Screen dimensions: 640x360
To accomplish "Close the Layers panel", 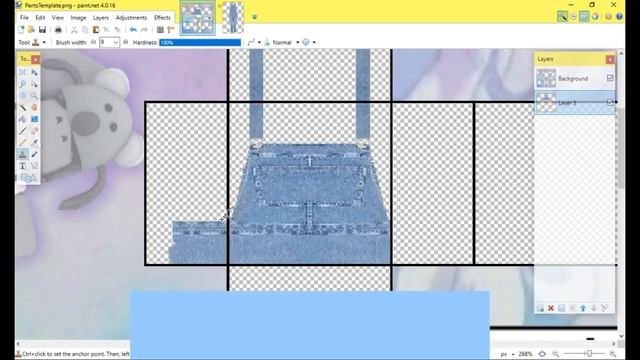I will [x=610, y=60].
